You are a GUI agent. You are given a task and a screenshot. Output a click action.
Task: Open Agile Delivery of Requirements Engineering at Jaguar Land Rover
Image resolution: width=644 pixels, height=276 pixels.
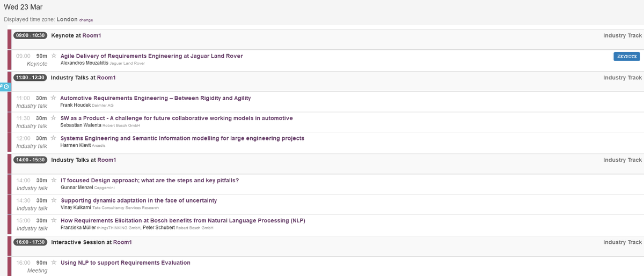click(x=152, y=56)
